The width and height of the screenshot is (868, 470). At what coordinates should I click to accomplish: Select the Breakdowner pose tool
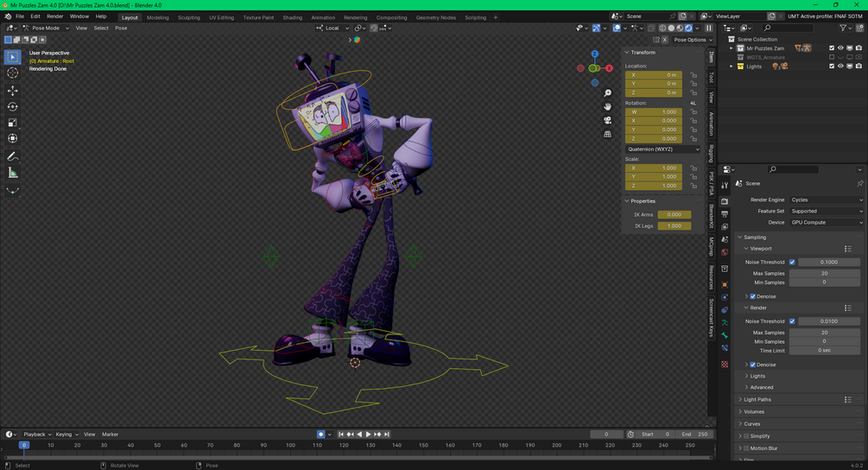tap(13, 191)
